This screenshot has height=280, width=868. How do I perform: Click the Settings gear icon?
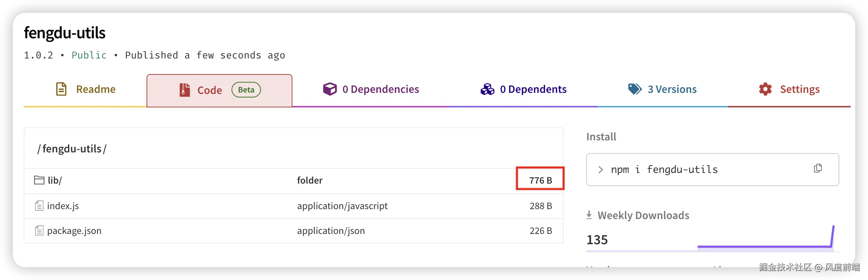(765, 89)
